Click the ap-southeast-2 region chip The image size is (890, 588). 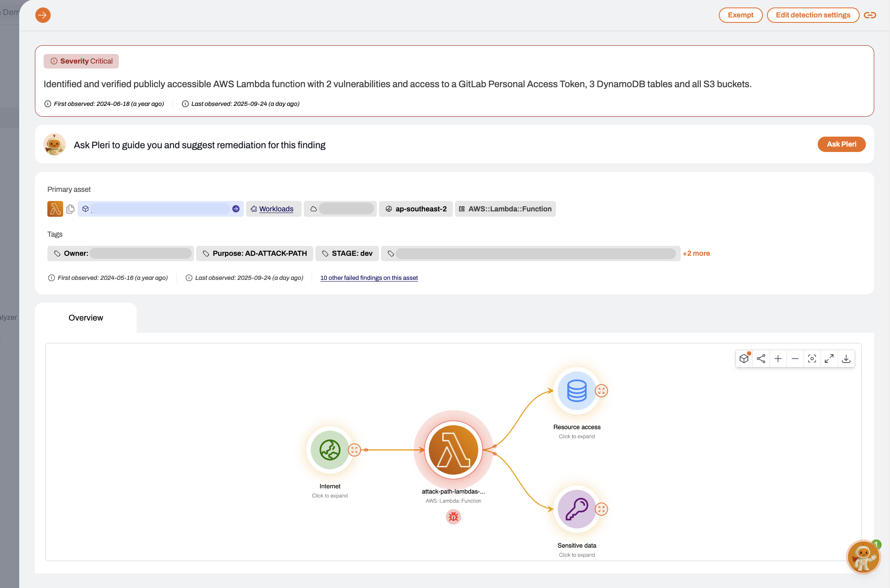416,209
